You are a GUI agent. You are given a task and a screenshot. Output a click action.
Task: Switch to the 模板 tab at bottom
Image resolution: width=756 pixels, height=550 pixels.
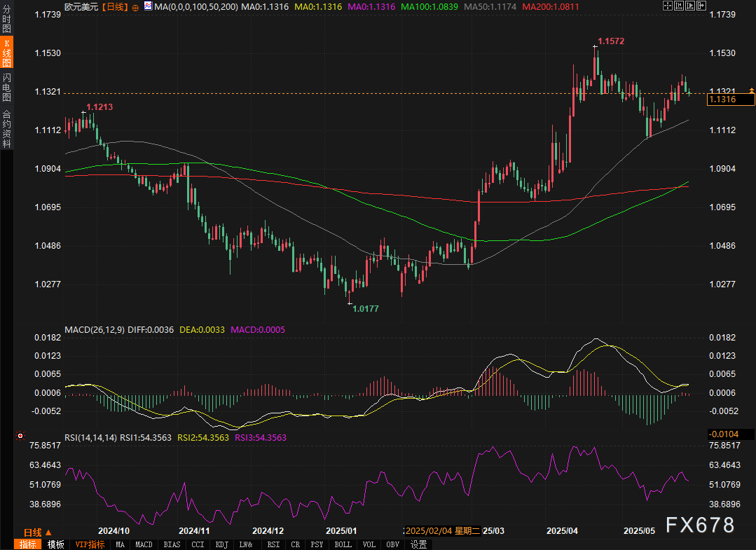tap(55, 544)
